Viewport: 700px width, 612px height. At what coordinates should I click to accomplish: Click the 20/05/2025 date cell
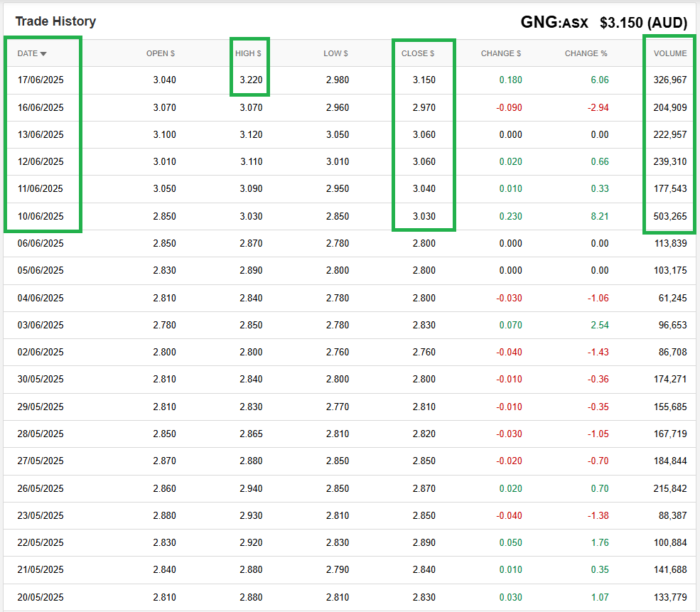click(41, 597)
